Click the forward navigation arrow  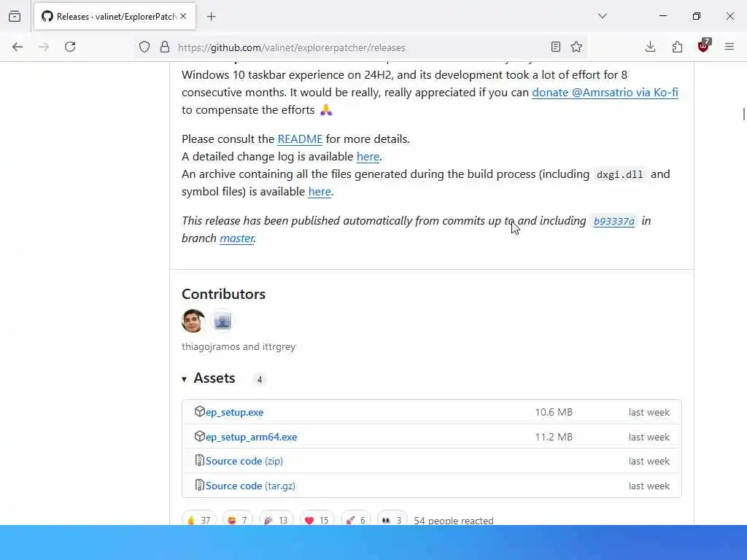click(44, 47)
